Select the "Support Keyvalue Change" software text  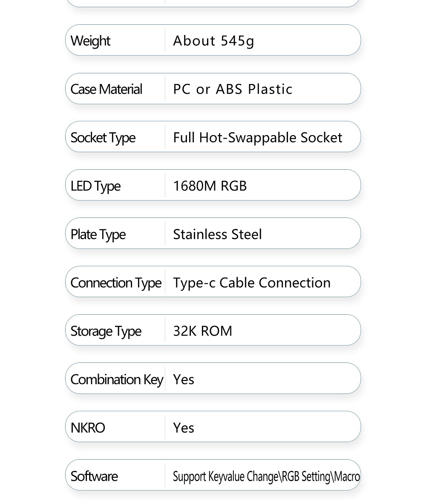pyautogui.click(x=226, y=476)
